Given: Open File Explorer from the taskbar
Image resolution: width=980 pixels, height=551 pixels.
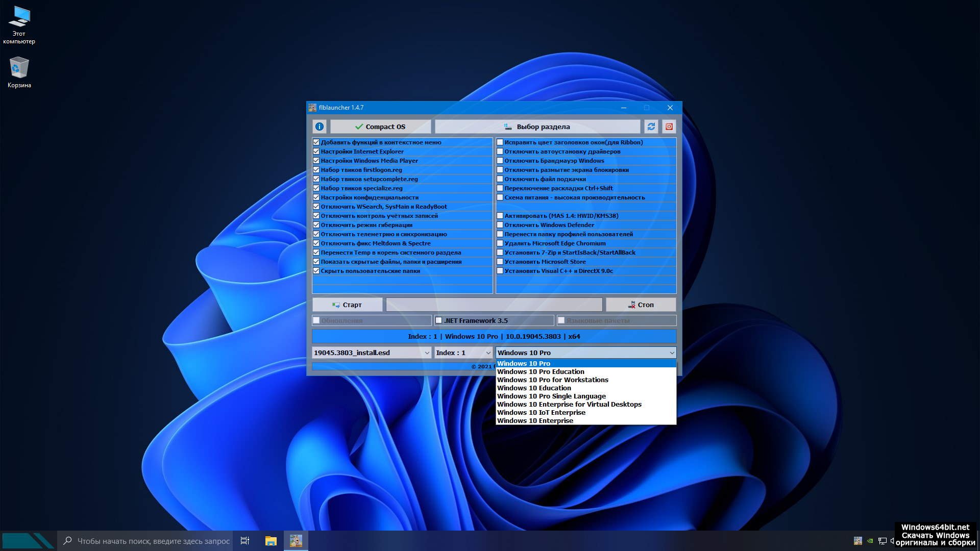Looking at the screenshot, I should [x=271, y=541].
